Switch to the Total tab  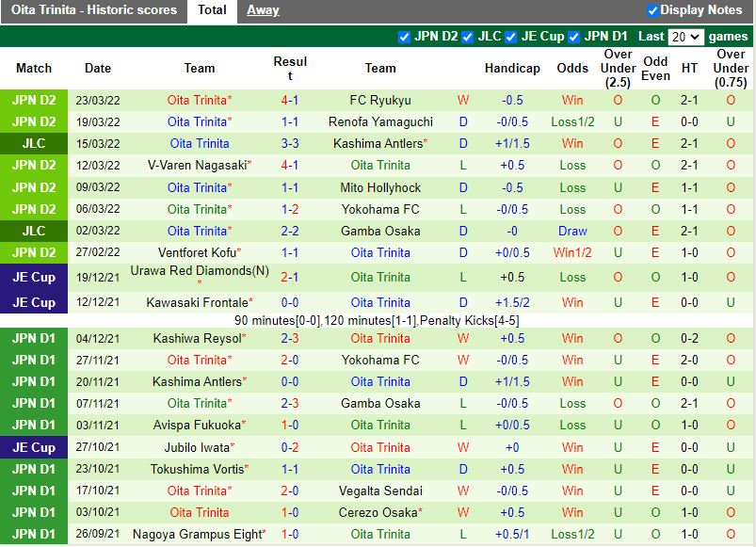(x=212, y=10)
